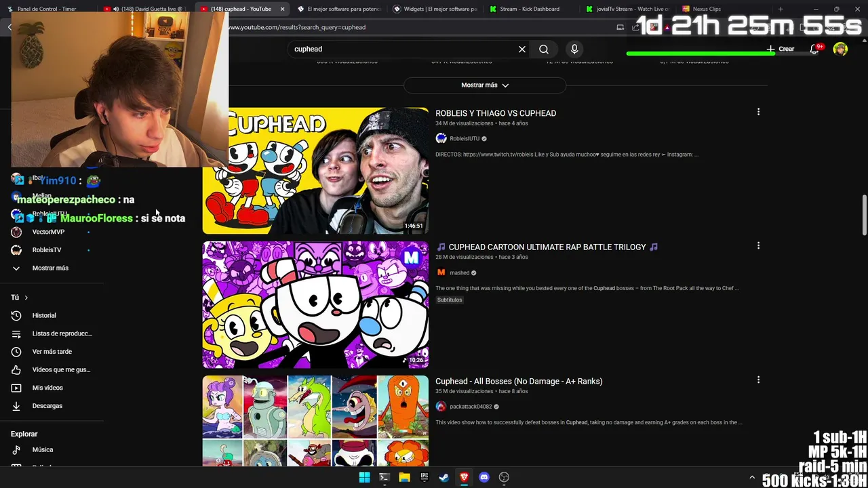Switch to El mejor software para potenciar tab
Image resolution: width=868 pixels, height=488 pixels.
tap(339, 9)
